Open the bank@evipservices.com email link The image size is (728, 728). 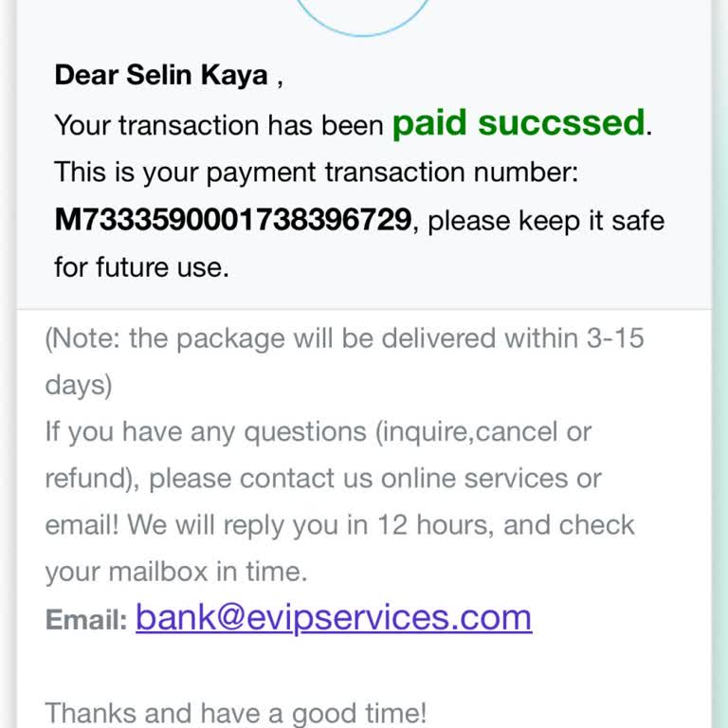(x=334, y=617)
